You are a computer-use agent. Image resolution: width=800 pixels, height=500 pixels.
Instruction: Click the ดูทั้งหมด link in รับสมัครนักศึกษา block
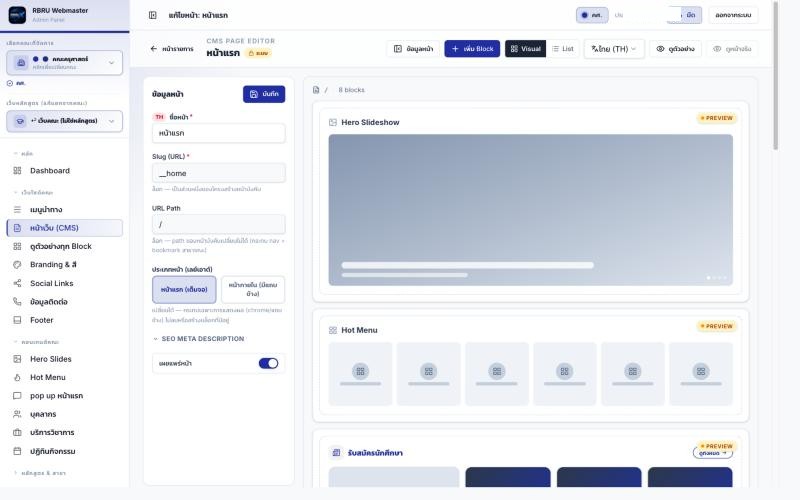[x=713, y=453]
